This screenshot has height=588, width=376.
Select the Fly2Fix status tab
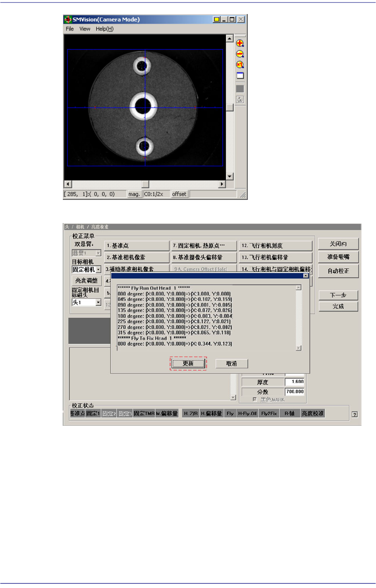coord(269,413)
